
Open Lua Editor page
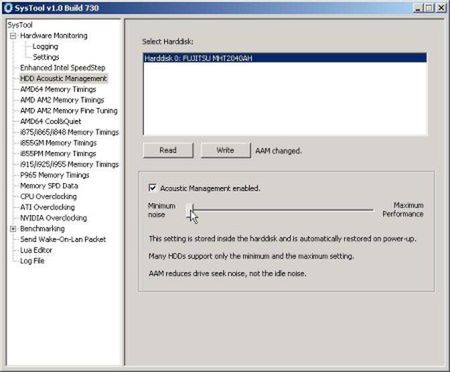[36, 250]
